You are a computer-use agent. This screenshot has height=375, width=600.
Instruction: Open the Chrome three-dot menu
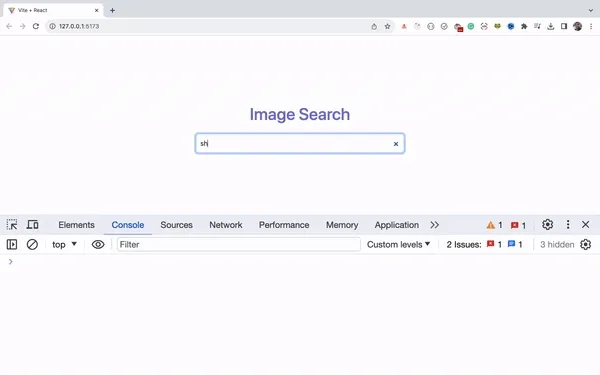(x=591, y=26)
